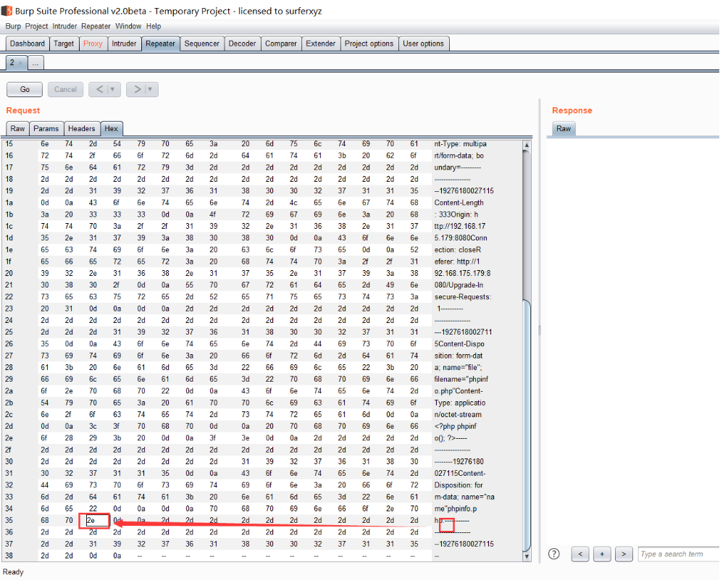Click the Cancel button
Screen dimensions: 728x583
click(x=65, y=89)
